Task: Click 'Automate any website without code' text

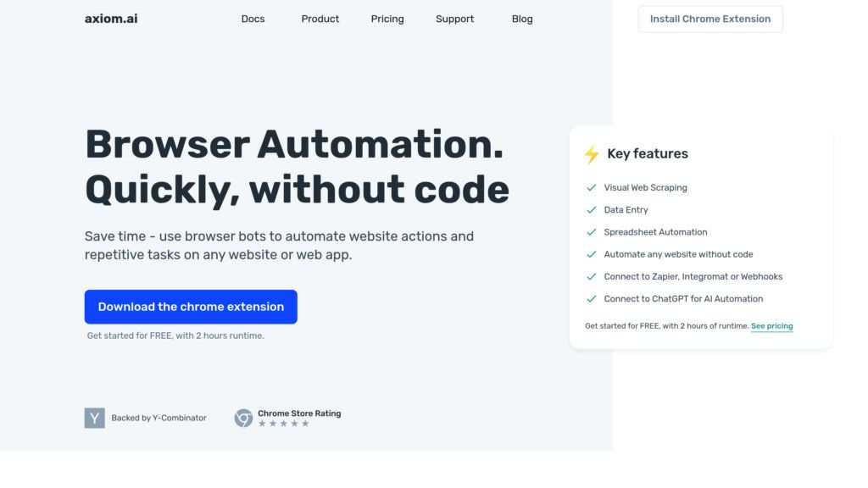Action: pos(679,254)
